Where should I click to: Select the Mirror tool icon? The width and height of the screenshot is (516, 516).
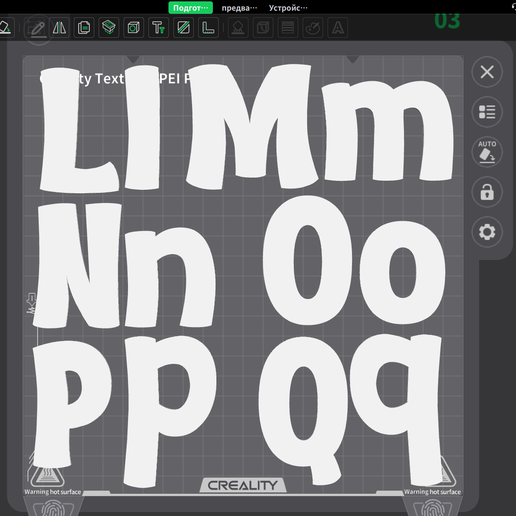click(x=59, y=28)
